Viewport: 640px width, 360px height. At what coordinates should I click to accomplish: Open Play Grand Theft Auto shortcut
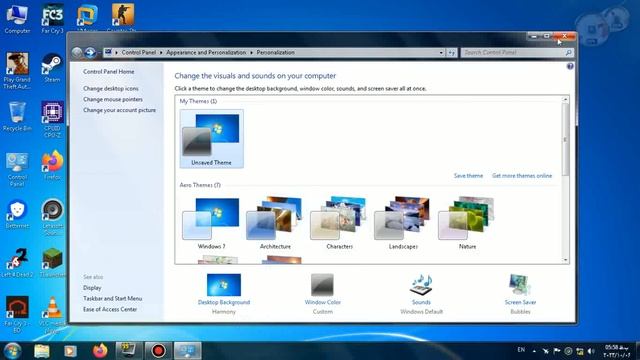[17, 71]
